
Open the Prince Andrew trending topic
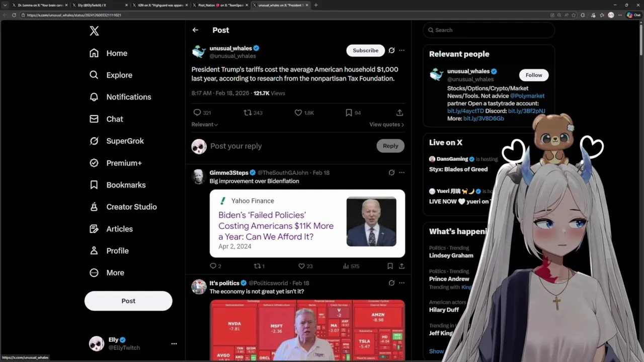(x=449, y=279)
